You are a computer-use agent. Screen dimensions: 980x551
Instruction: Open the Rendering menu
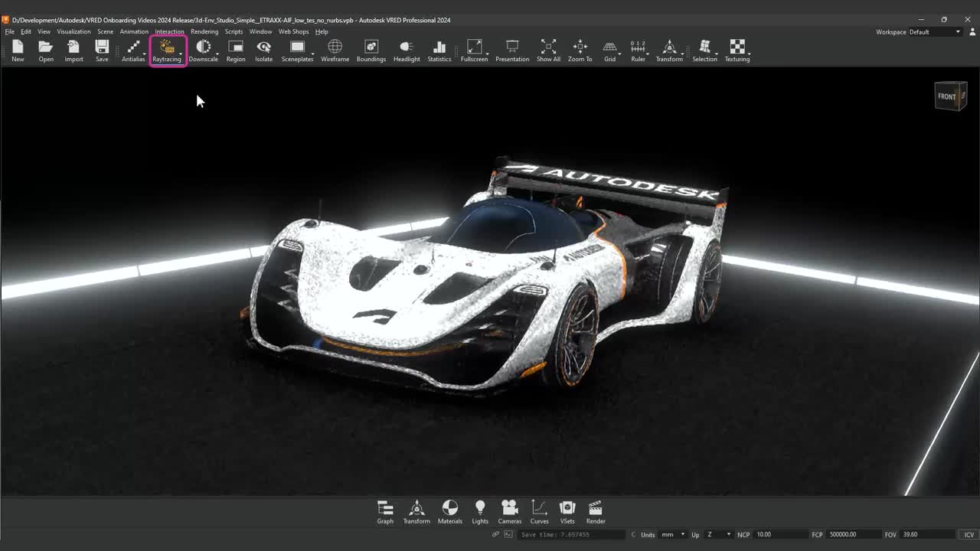tap(204, 32)
